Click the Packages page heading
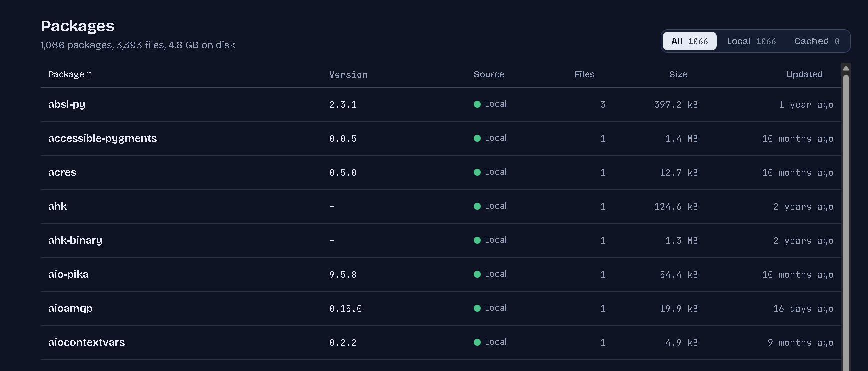The image size is (868, 371). (78, 26)
